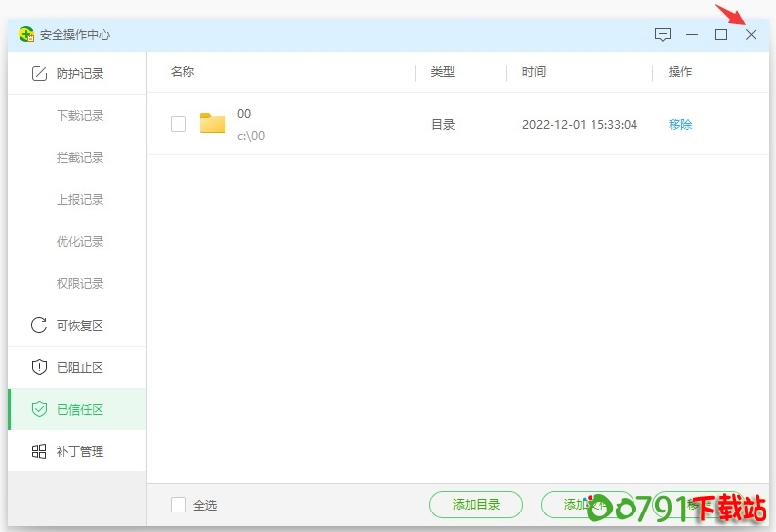Show 优化记录 in the sidebar

(80, 241)
